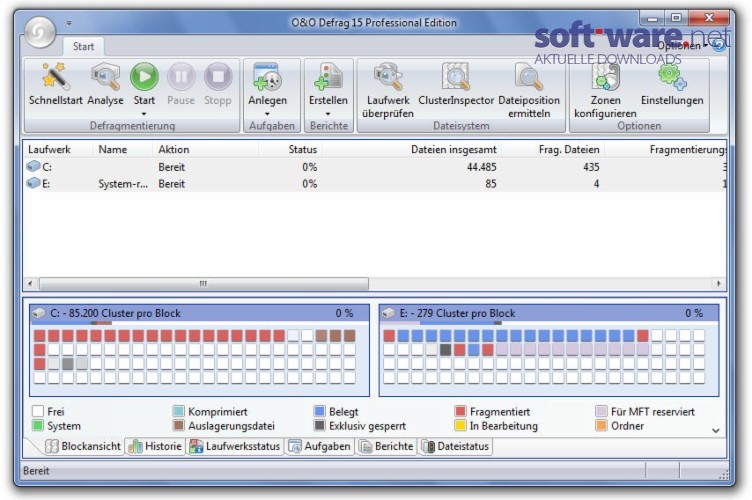Sort by the Status column header
752x500 pixels.
[x=290, y=150]
